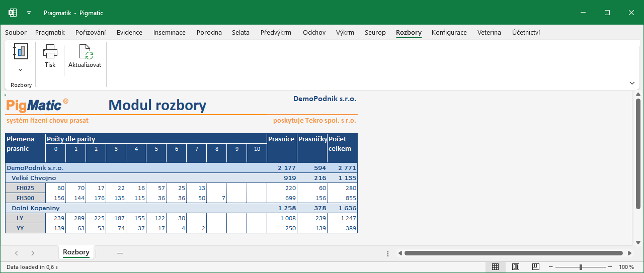Switch to Page Break Preview view
Viewport: 644px width, 273px height.
[x=536, y=267]
